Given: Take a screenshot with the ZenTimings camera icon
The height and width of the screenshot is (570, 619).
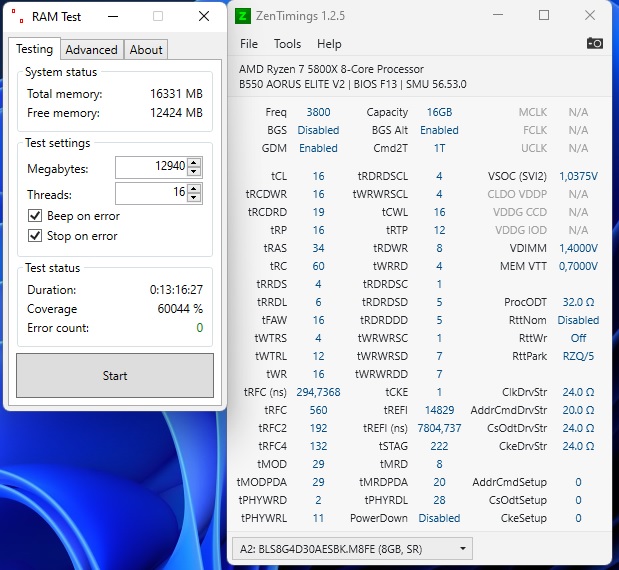Looking at the screenshot, I should (595, 43).
